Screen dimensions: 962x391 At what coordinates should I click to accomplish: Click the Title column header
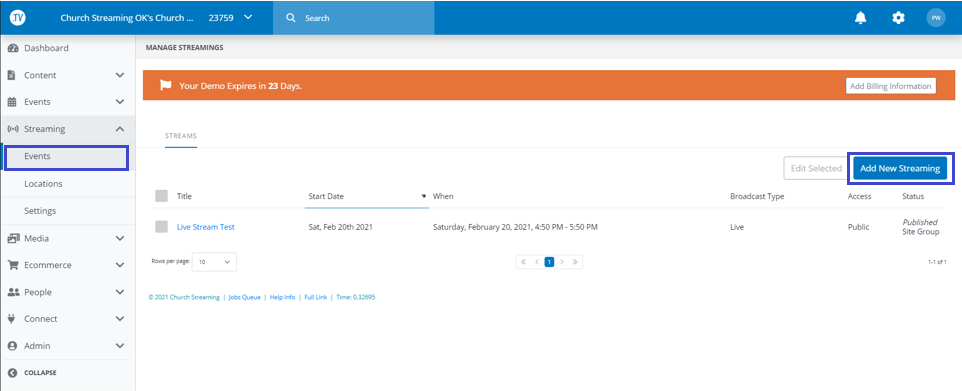[x=184, y=196]
